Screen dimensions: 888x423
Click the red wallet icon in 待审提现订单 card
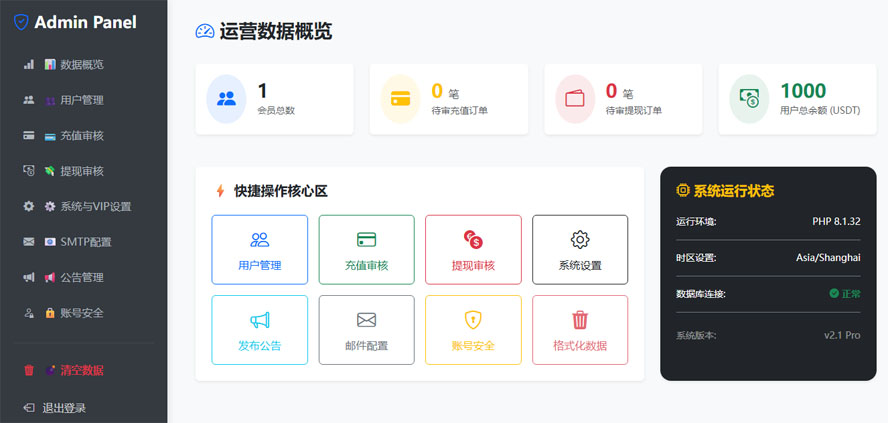(575, 99)
